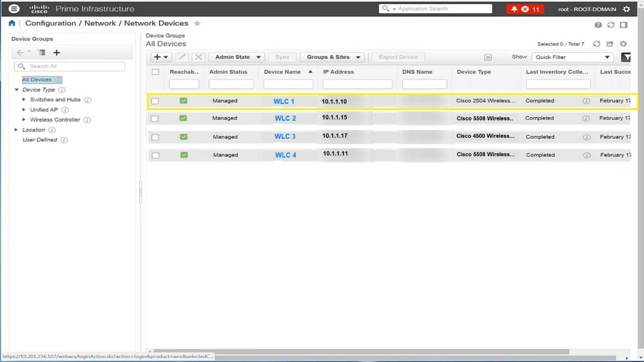The height and width of the screenshot is (362, 644).
Task: Click the export/share icon near Total 7
Action: tap(610, 44)
